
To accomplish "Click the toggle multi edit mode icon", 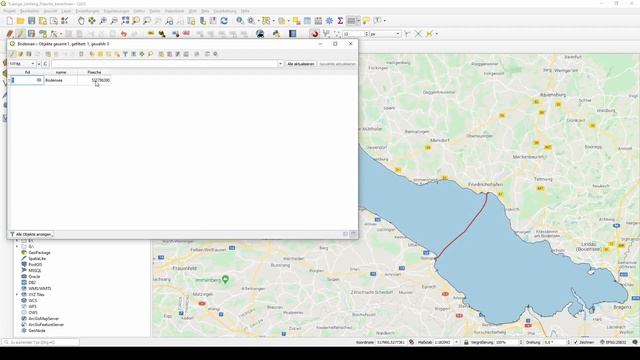I will pos(20,54).
